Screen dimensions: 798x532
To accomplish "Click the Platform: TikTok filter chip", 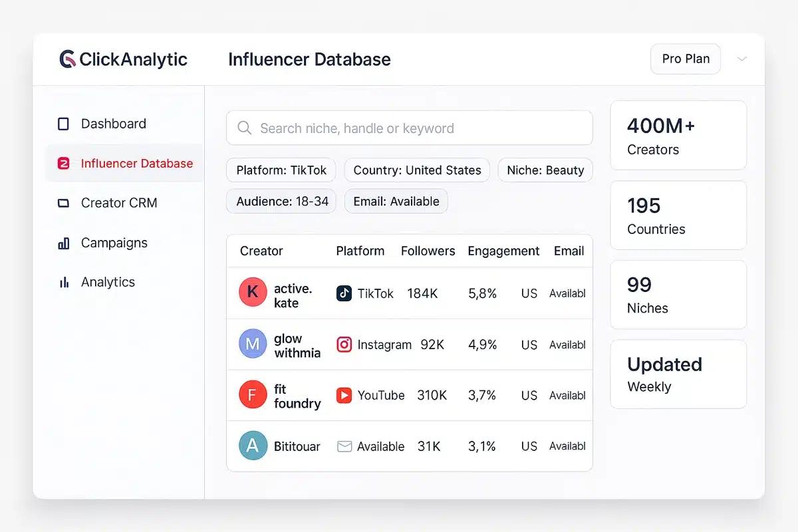I will point(281,170).
